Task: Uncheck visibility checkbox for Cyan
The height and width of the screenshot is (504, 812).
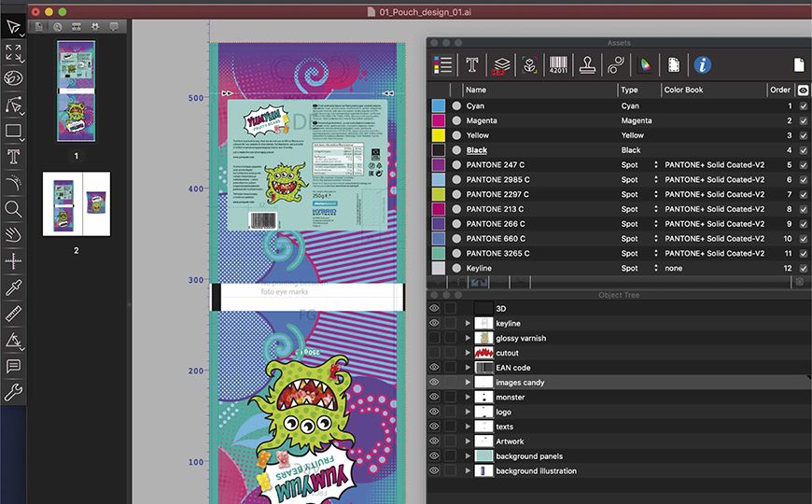Action: coord(803,105)
